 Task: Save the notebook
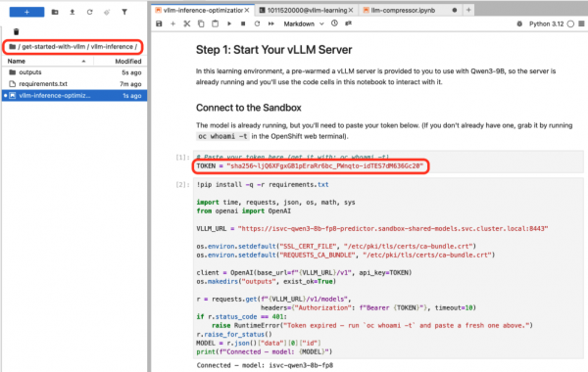pos(159,23)
